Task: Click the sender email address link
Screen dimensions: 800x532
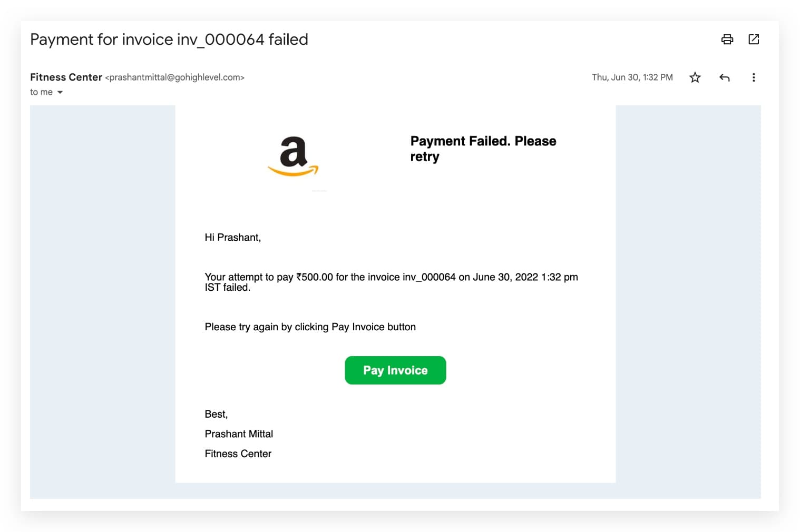Action: pyautogui.click(x=174, y=77)
